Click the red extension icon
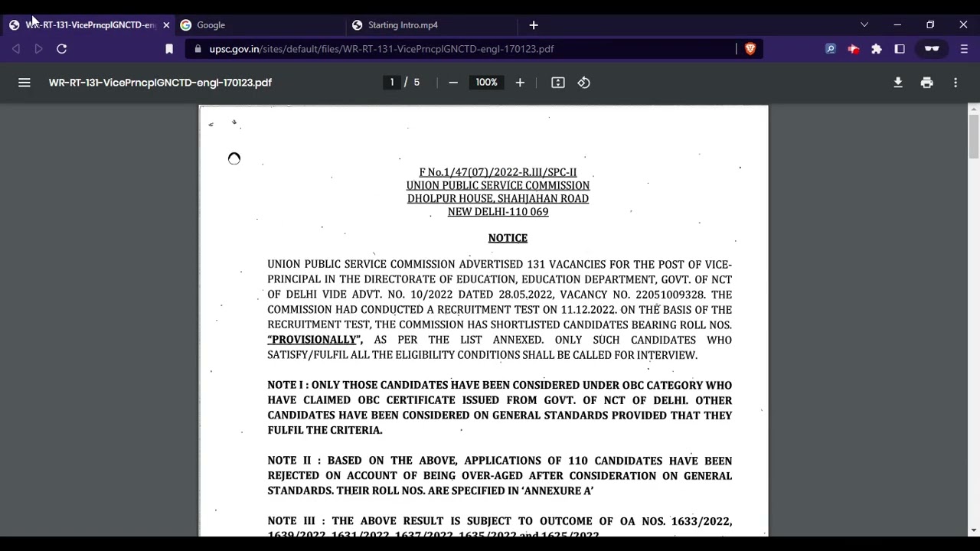The height and width of the screenshot is (551, 980). (x=853, y=49)
